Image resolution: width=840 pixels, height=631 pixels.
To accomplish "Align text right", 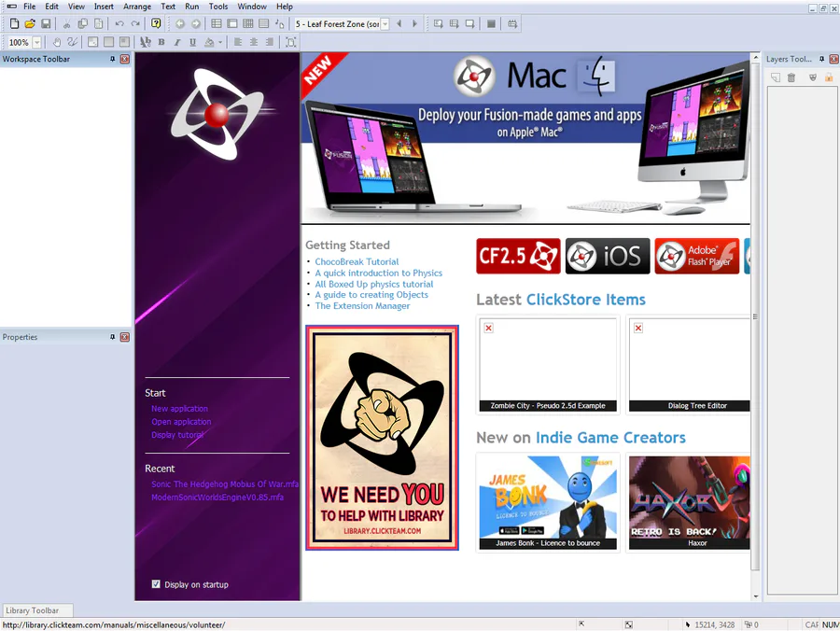I will click(x=270, y=42).
